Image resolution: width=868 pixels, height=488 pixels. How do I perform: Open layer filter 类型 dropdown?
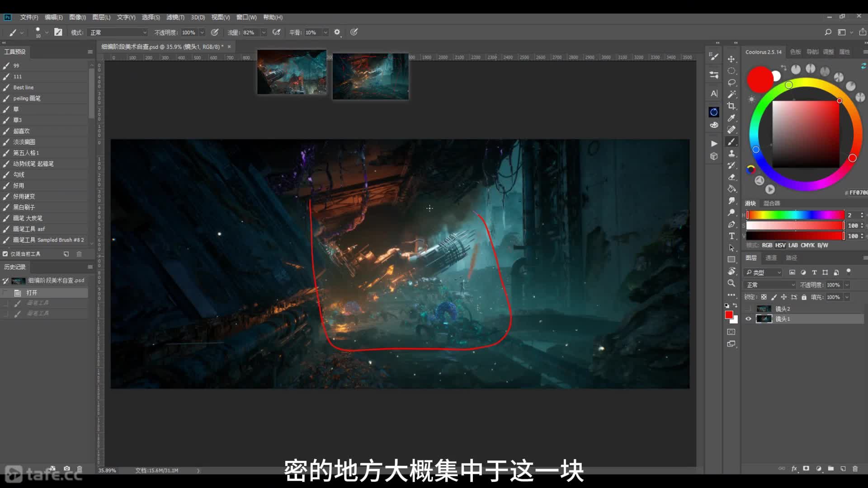coord(763,272)
